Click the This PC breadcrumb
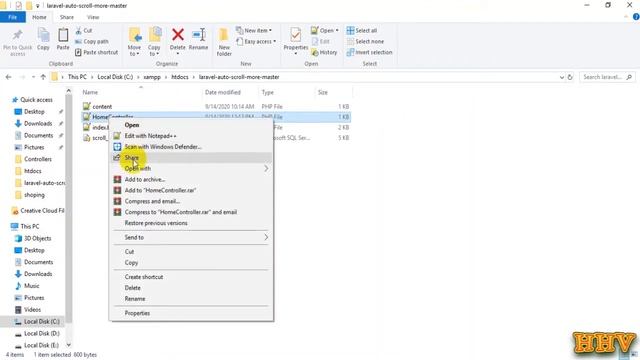Image resolution: width=640 pixels, height=360 pixels. [77, 77]
